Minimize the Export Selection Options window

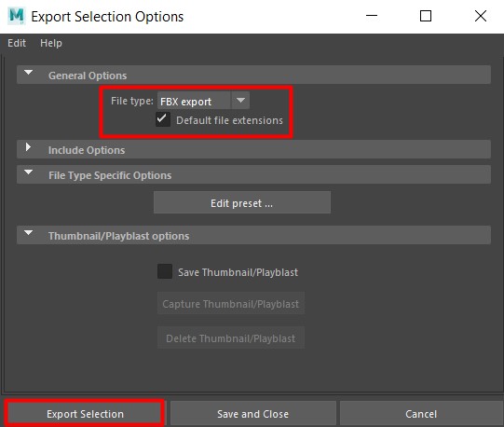click(x=372, y=16)
